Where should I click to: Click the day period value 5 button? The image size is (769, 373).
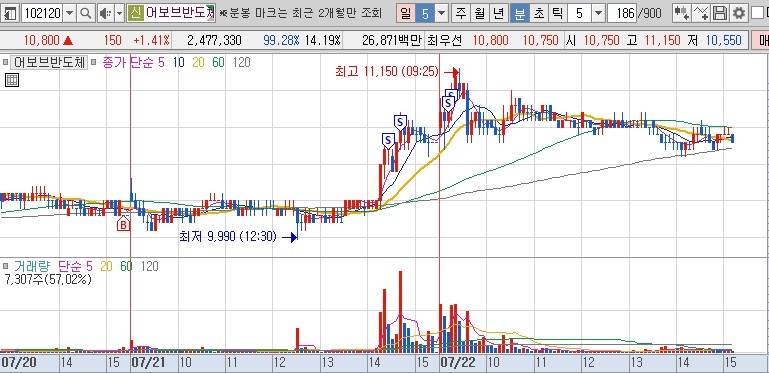tap(425, 13)
